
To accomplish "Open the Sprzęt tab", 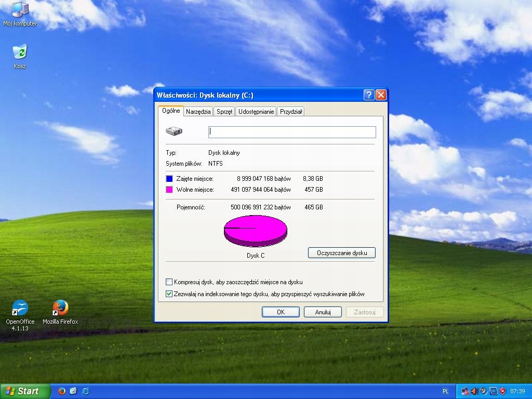I will 224,112.
